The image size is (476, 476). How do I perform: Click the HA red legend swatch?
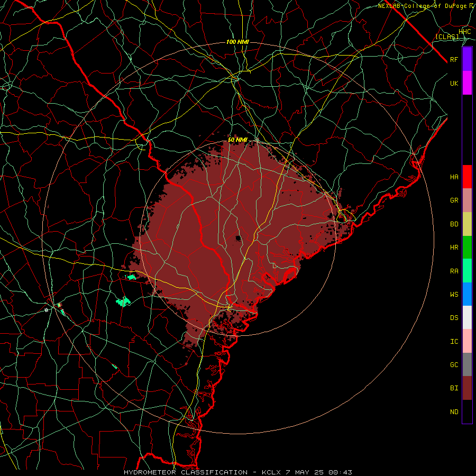[467, 177]
